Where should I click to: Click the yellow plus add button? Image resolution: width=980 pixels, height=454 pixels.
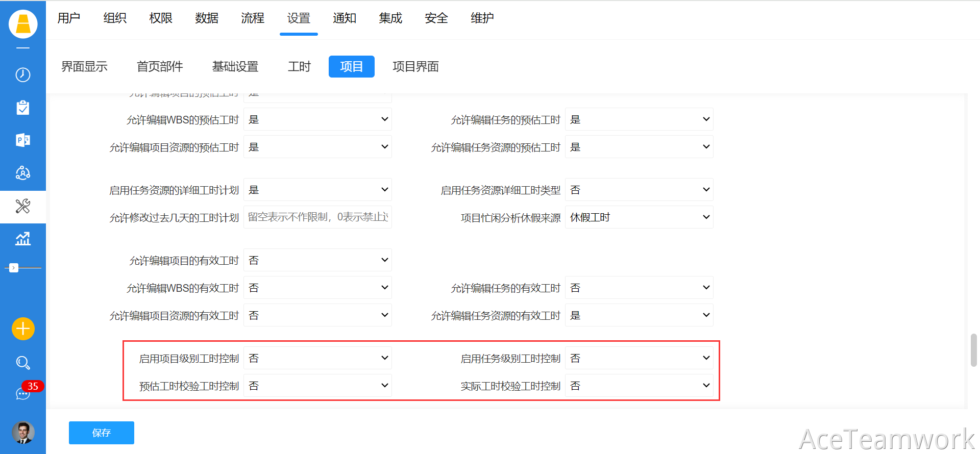(x=23, y=329)
